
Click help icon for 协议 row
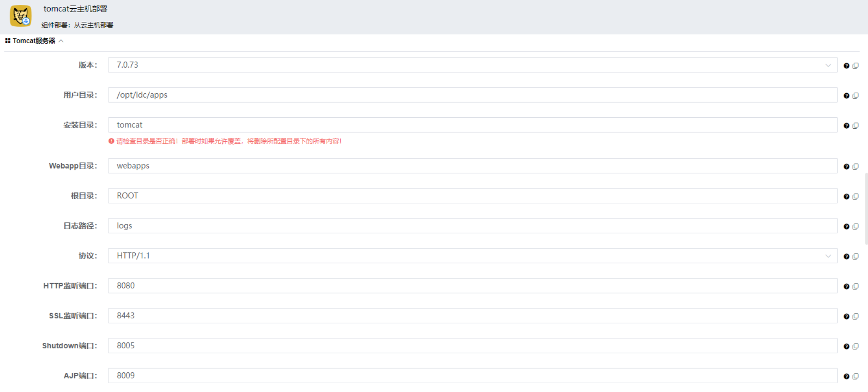click(846, 257)
